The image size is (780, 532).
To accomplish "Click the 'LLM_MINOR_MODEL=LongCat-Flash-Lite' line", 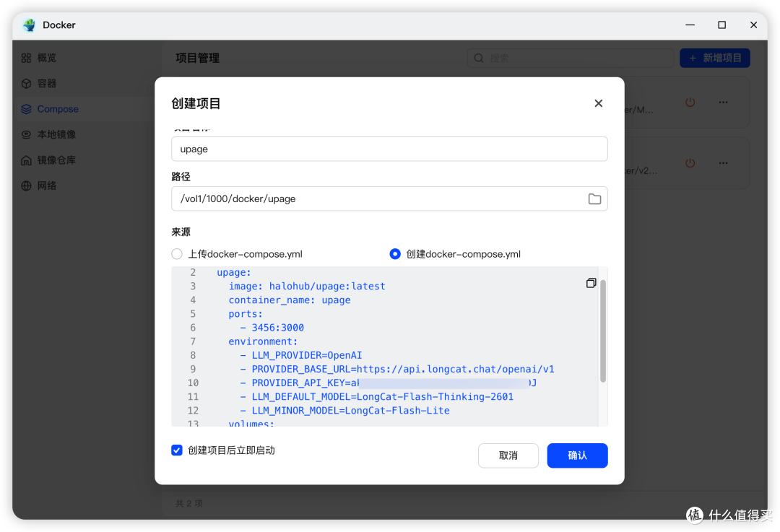I will (x=344, y=411).
